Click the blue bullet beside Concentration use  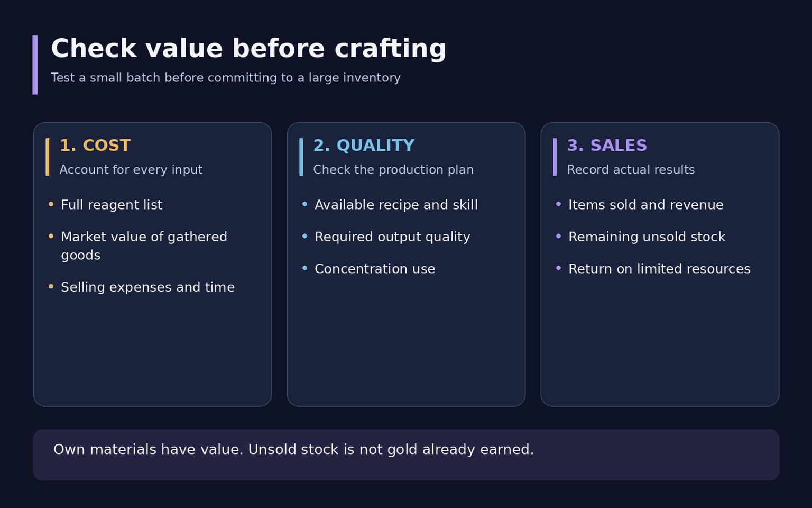[304, 268]
